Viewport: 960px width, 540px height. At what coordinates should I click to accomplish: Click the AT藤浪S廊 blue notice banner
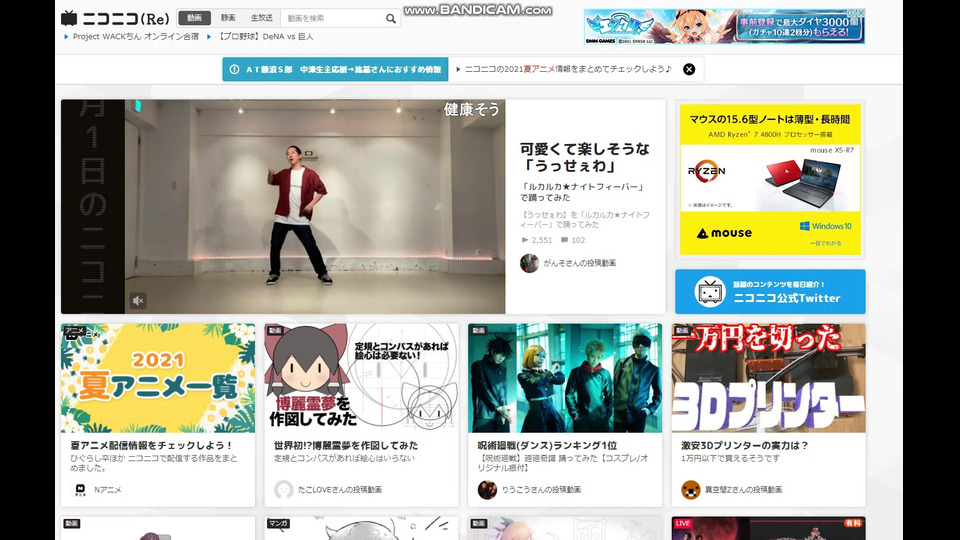pyautogui.click(x=335, y=69)
